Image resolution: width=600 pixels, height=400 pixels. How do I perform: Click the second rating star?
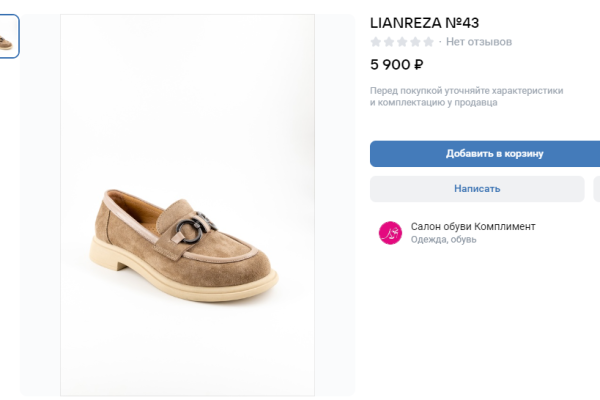point(389,42)
